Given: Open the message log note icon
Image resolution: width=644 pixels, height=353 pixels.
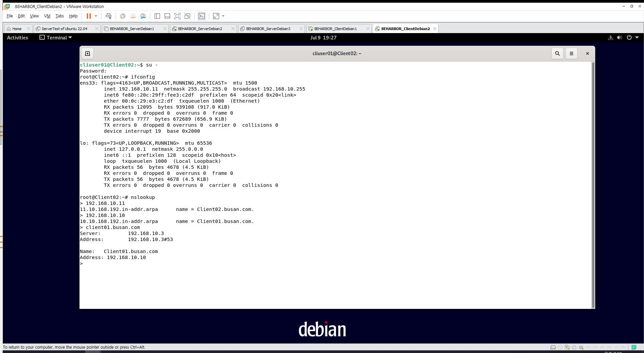Looking at the screenshot, I should [634, 347].
